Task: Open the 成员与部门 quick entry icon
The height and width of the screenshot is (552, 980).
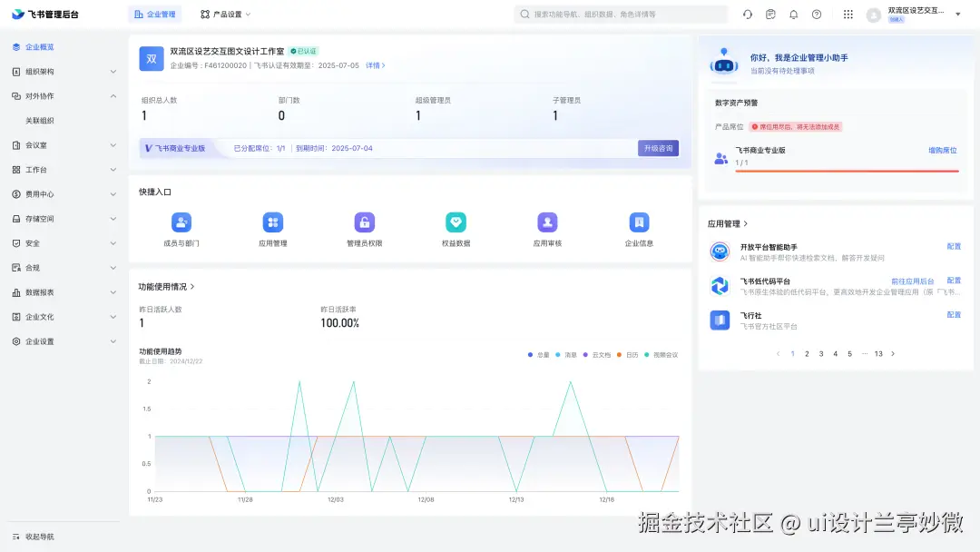Action: [x=181, y=222]
